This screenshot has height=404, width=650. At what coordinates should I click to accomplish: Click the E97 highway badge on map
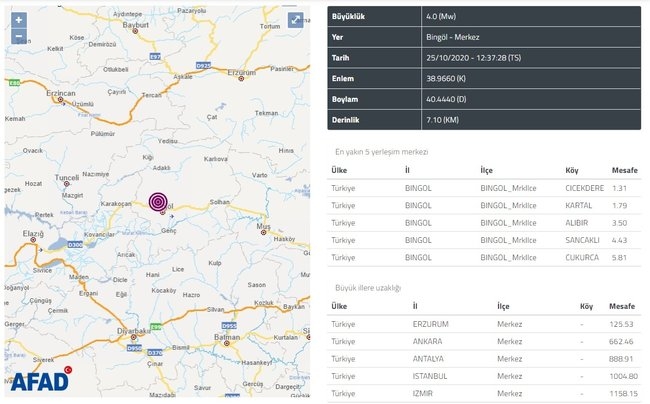[155, 58]
